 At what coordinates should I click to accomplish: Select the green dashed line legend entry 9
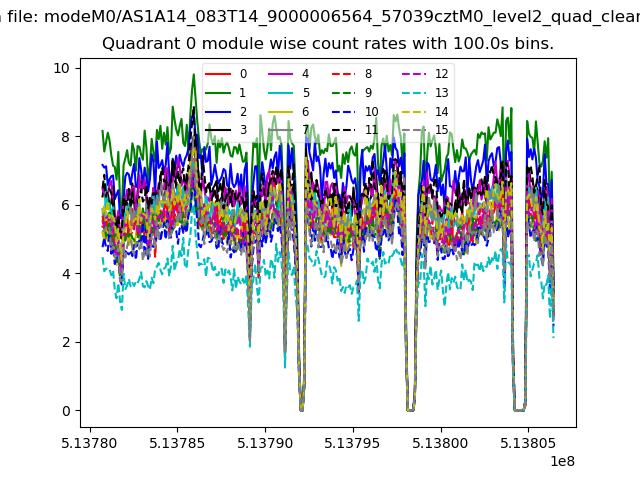341,93
